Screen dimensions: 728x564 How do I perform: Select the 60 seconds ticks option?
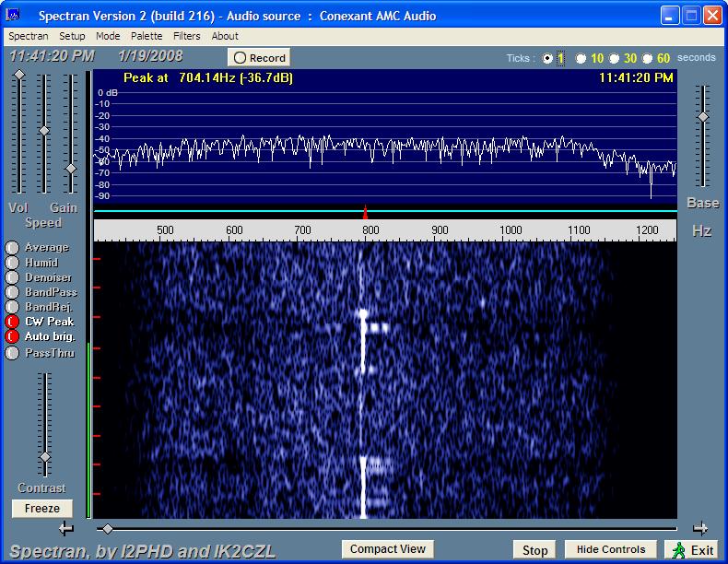[647, 58]
